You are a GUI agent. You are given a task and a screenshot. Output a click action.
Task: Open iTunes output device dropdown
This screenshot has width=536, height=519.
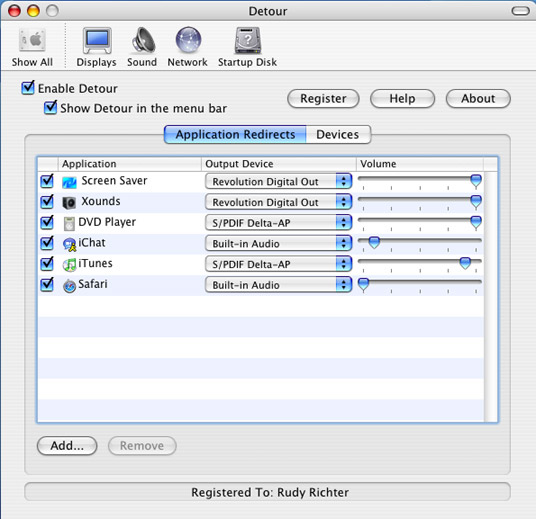coord(279,264)
